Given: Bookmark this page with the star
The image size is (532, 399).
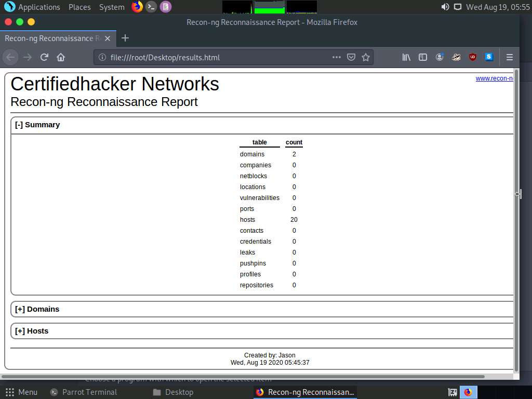Looking at the screenshot, I should tap(366, 57).
